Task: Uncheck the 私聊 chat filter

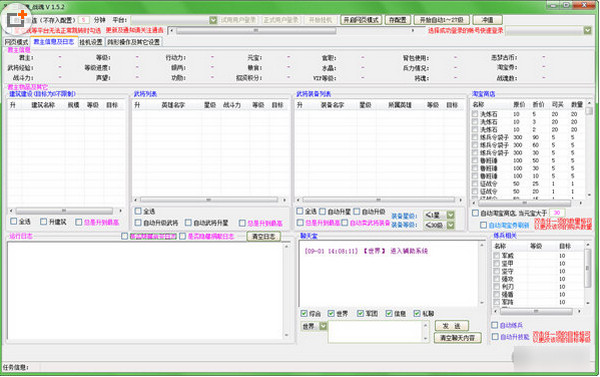Action: tap(417, 313)
